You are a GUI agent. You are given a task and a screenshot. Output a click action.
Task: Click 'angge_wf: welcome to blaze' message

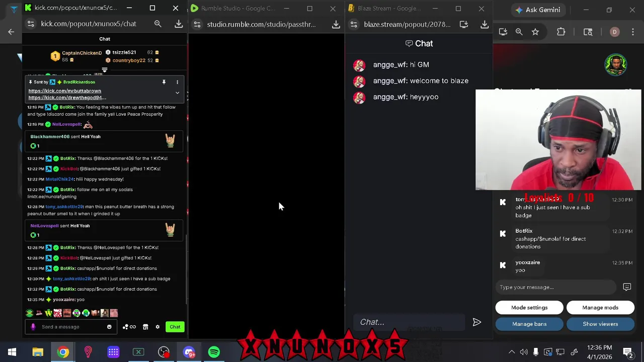point(421,80)
